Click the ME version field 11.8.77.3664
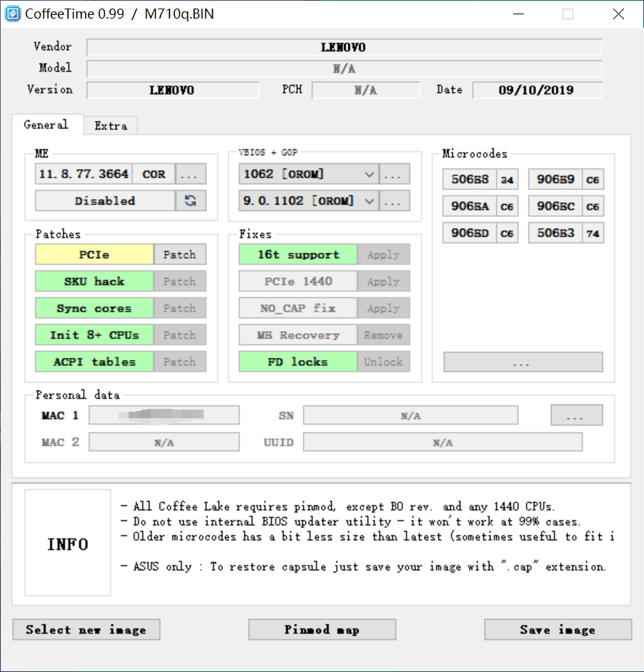The width and height of the screenshot is (644, 672). (84, 174)
